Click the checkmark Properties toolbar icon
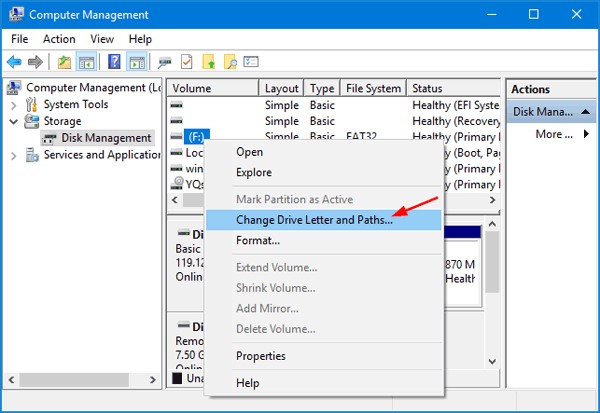 coord(185,62)
